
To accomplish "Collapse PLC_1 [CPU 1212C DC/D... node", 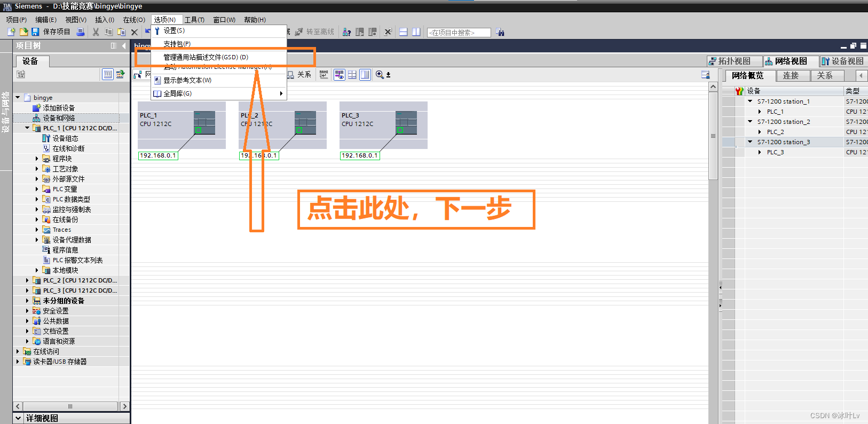I will tap(27, 128).
